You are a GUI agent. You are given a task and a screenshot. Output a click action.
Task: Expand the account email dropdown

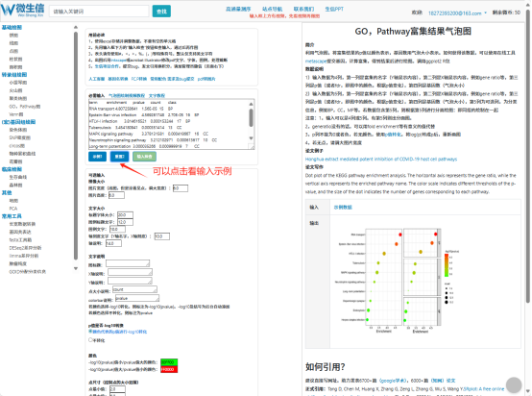pyautogui.click(x=457, y=13)
